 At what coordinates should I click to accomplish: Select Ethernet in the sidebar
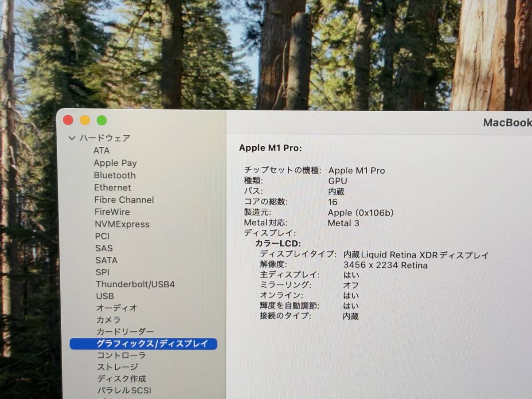(113, 187)
